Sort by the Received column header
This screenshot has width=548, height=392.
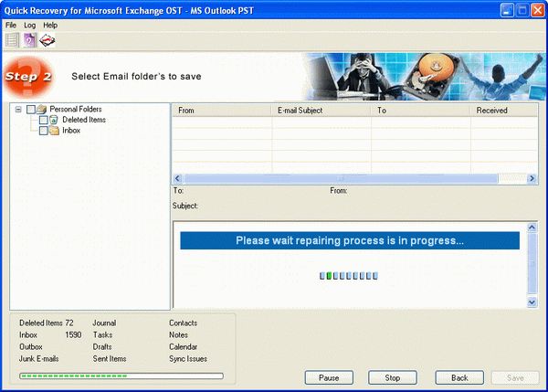click(x=503, y=111)
